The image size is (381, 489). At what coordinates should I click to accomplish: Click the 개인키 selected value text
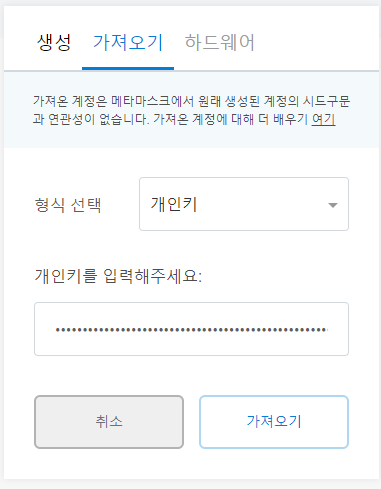coord(174,204)
